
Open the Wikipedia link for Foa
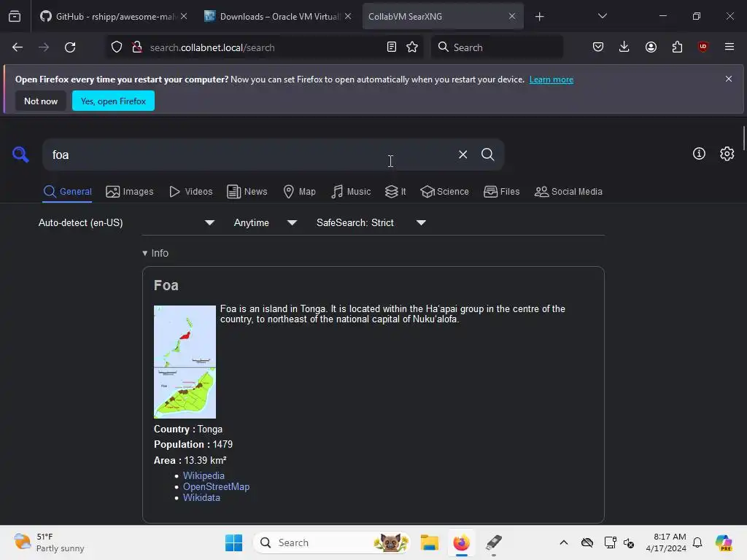point(204,475)
